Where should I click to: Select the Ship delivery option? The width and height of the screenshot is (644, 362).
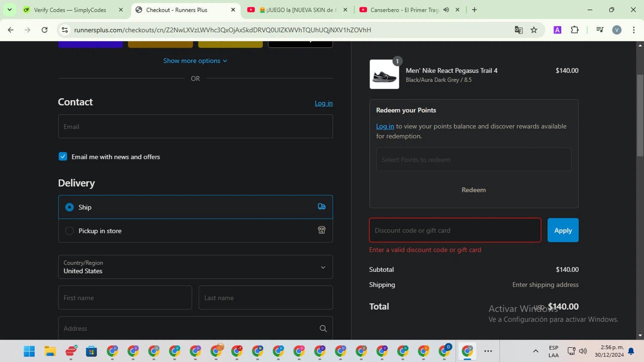coord(69,207)
